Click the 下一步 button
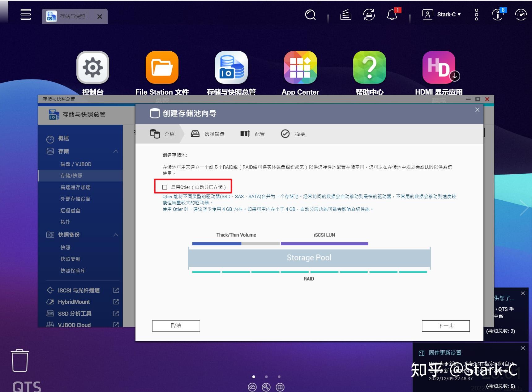Image resolution: width=532 pixels, height=392 pixels. [445, 326]
